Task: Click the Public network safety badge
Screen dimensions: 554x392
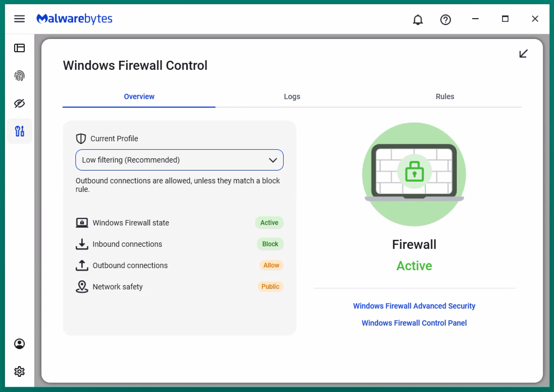Action: coord(270,286)
